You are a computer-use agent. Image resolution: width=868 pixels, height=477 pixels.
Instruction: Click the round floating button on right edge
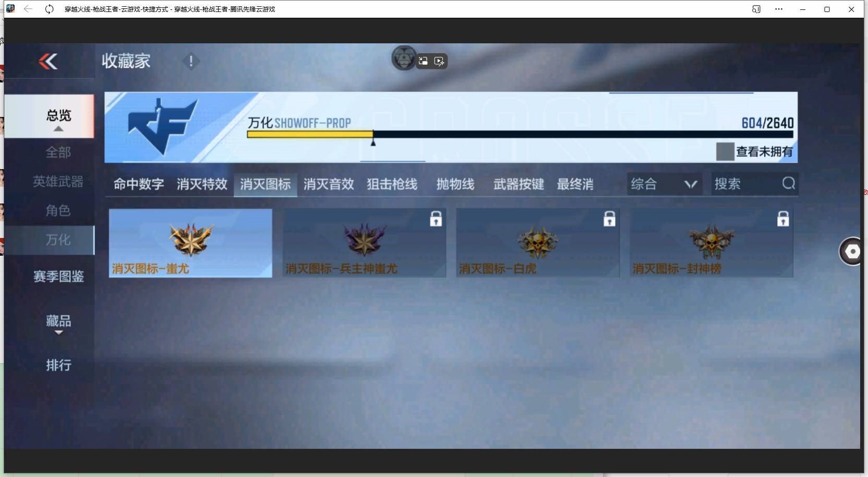click(x=851, y=252)
